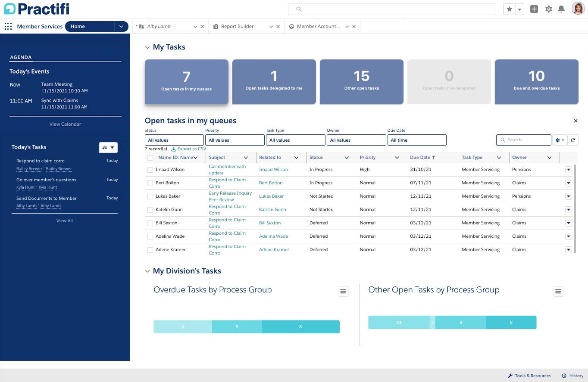Image resolution: width=588 pixels, height=382 pixels.
Task: Open the Practifi app launcher grid icon
Action: (8, 26)
